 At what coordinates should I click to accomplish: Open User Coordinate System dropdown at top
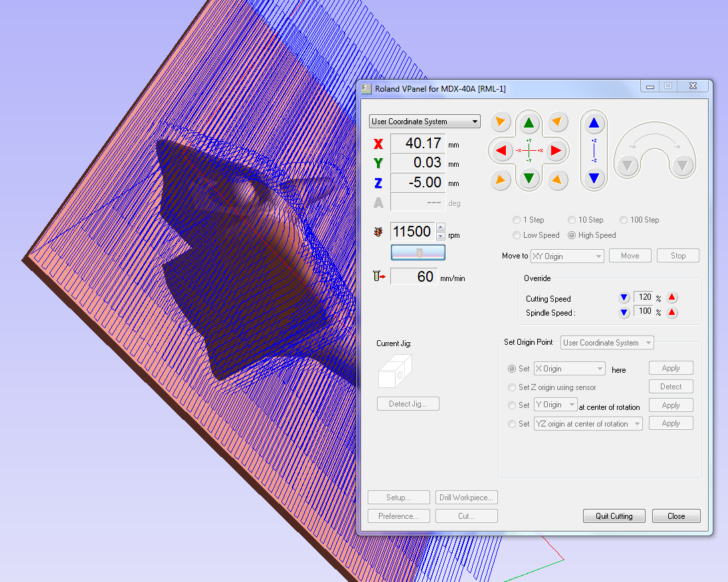(x=424, y=122)
